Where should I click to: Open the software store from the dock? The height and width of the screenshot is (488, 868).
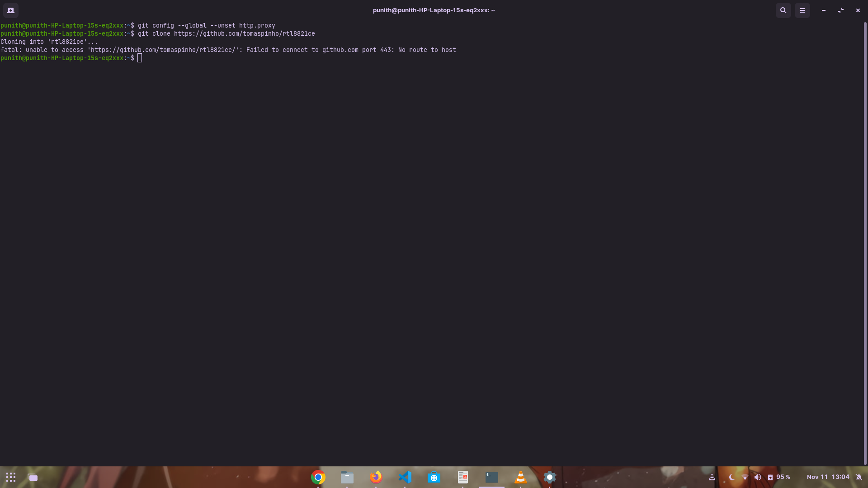click(x=434, y=477)
